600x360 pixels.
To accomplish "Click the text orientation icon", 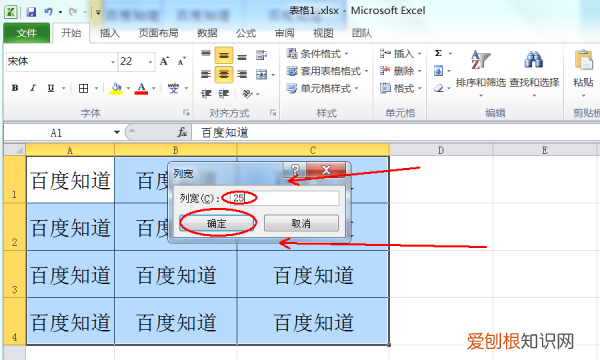I will 248,93.
